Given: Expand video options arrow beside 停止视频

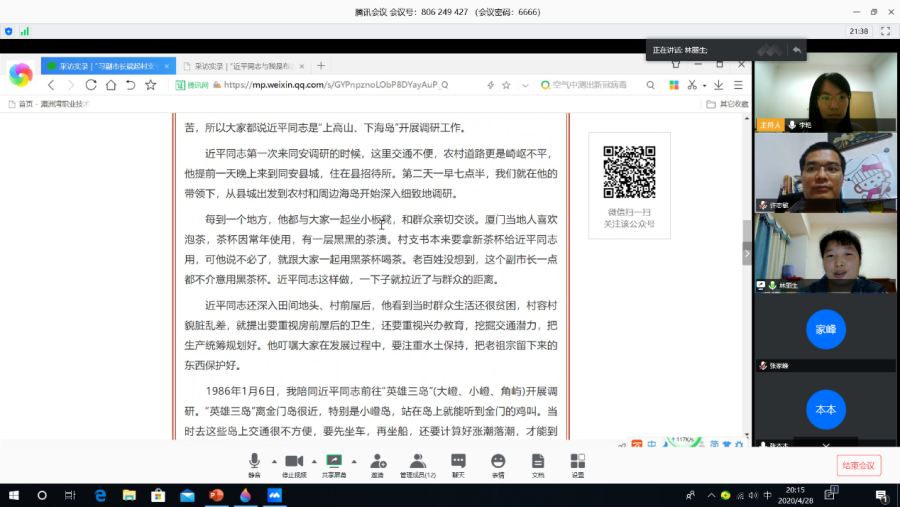Looking at the screenshot, I should click(x=314, y=461).
